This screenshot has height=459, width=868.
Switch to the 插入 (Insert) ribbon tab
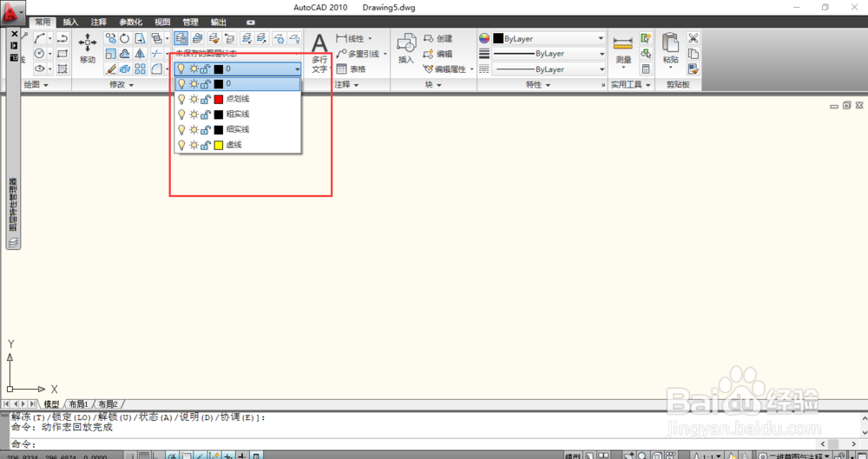click(x=70, y=23)
